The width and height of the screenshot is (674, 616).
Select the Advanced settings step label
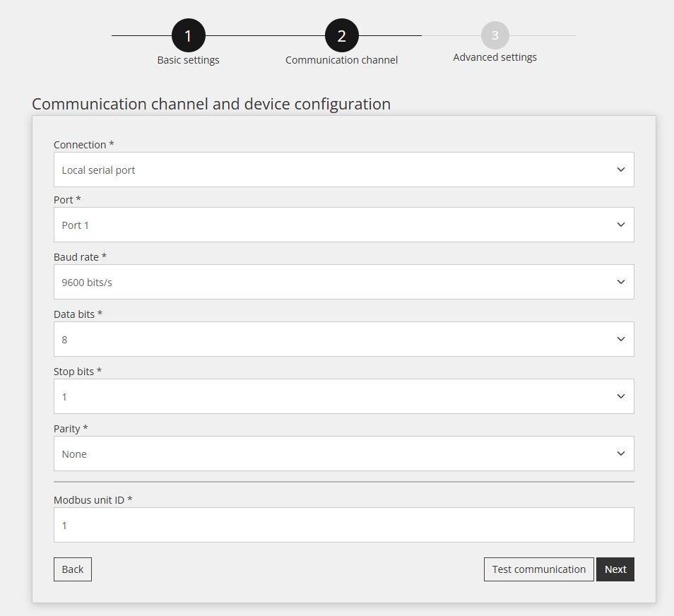495,57
